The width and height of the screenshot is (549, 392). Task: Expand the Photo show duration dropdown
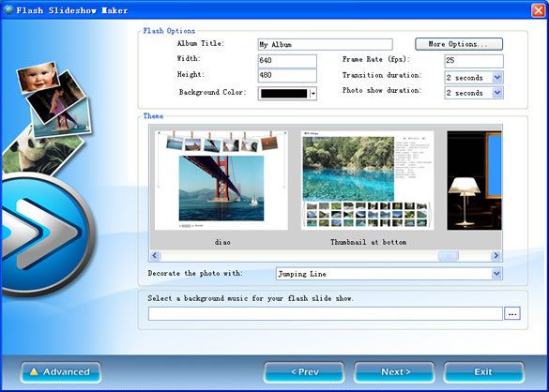pyautogui.click(x=497, y=93)
